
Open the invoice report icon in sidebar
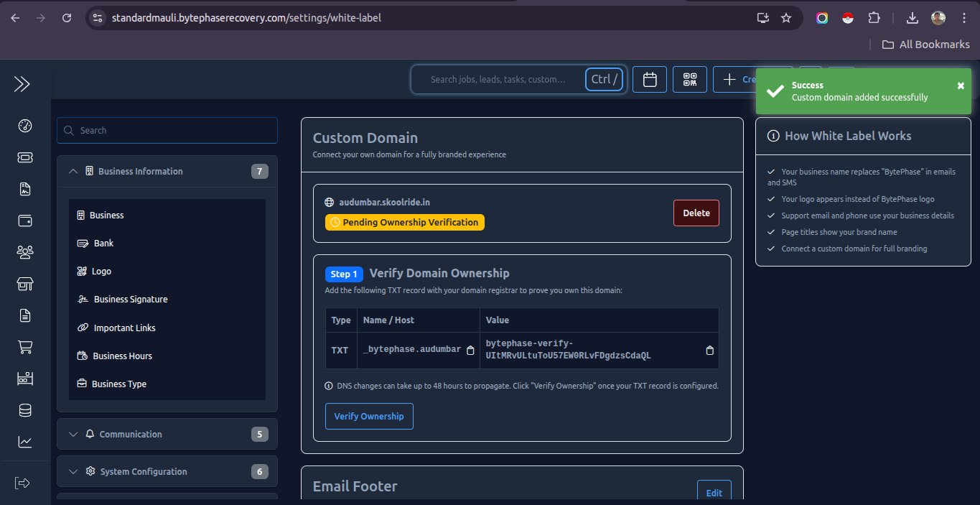pyautogui.click(x=25, y=190)
